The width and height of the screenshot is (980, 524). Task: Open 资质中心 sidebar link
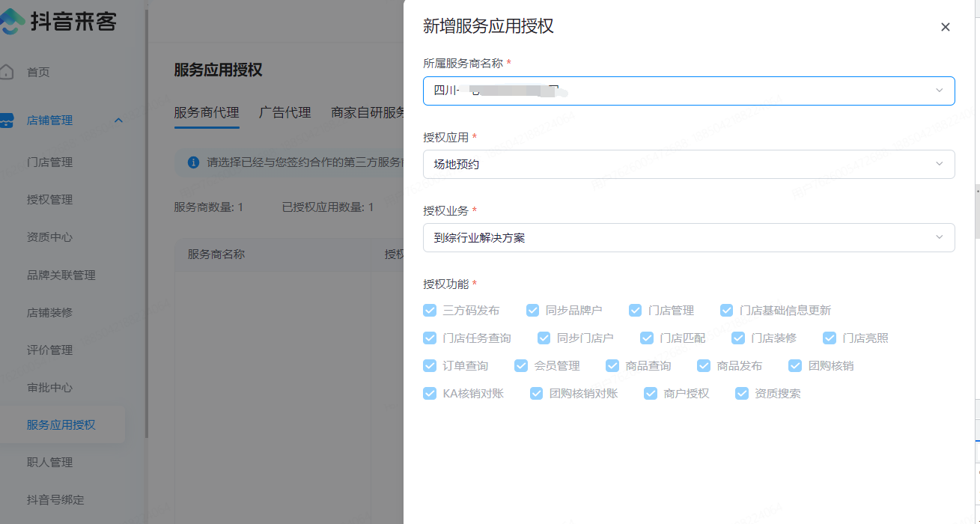[49, 237]
